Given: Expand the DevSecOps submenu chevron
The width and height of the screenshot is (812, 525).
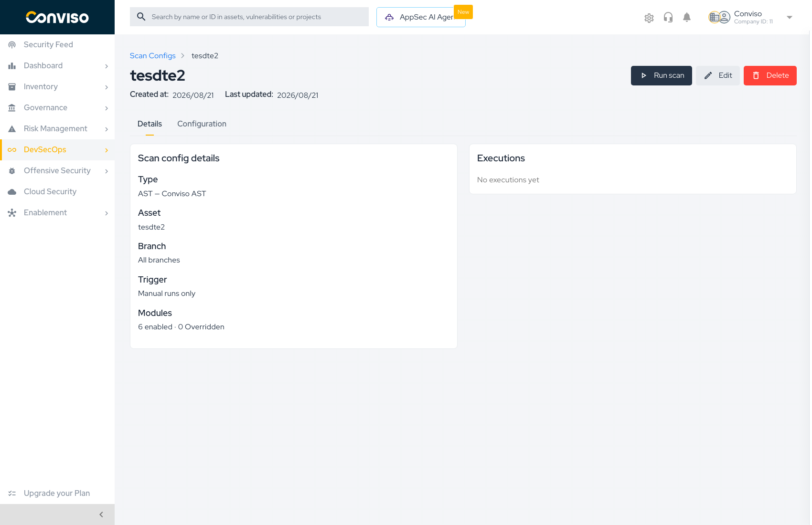Looking at the screenshot, I should point(107,150).
